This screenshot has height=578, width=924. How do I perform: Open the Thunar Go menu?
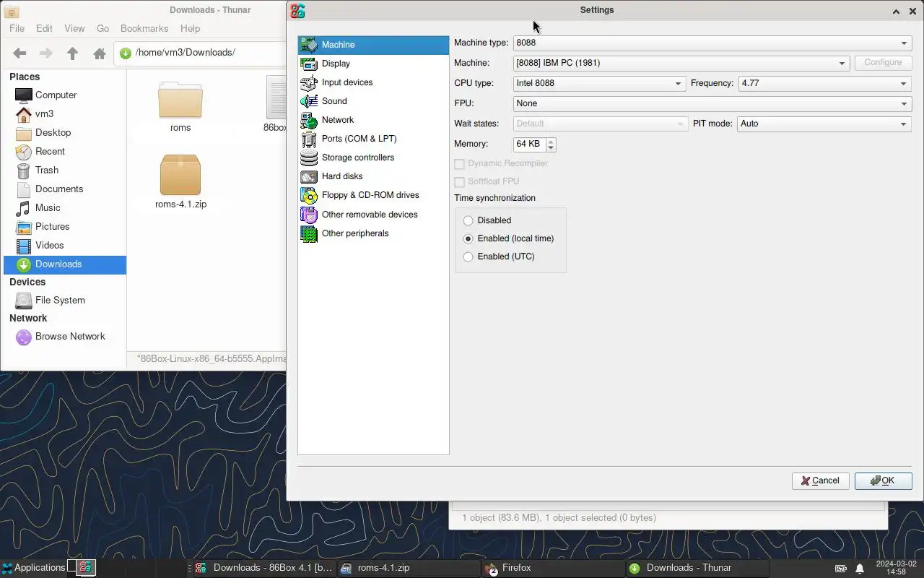(x=103, y=28)
